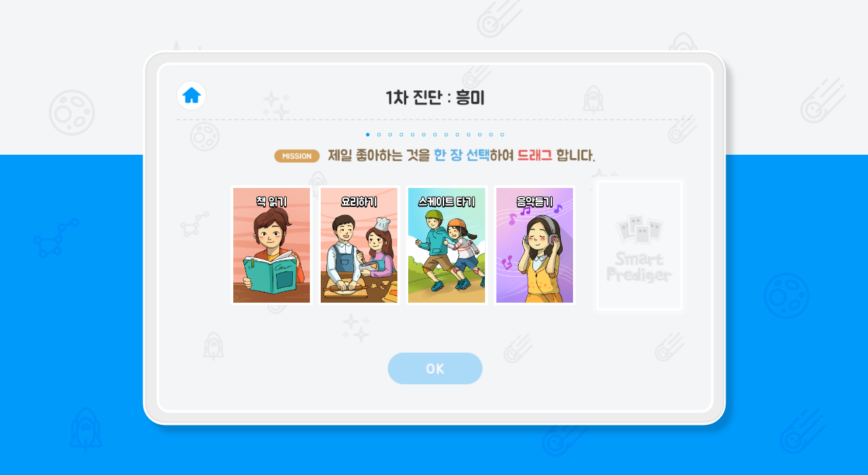Click the blue 한 장 선택 text
The image size is (868, 475).
point(461,155)
